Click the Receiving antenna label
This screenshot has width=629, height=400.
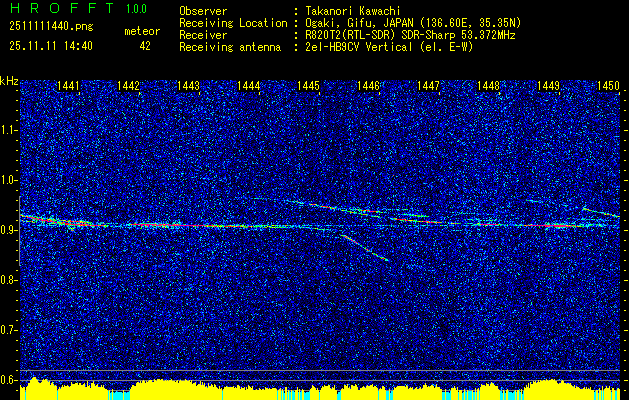pos(230,47)
